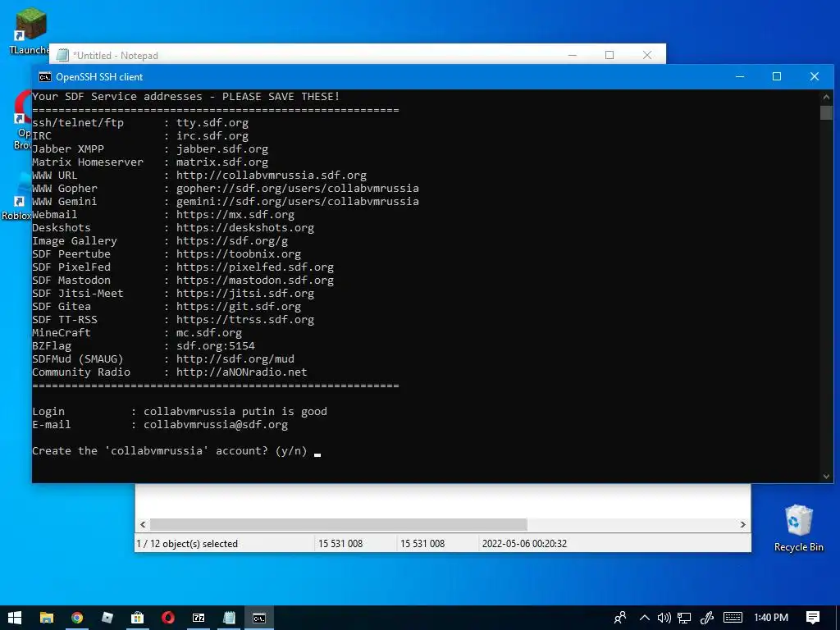Open File Explorer from the taskbar

pos(47,618)
